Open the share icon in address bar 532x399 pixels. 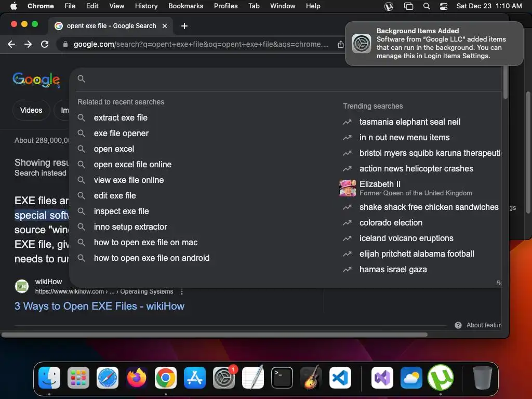coord(340,44)
